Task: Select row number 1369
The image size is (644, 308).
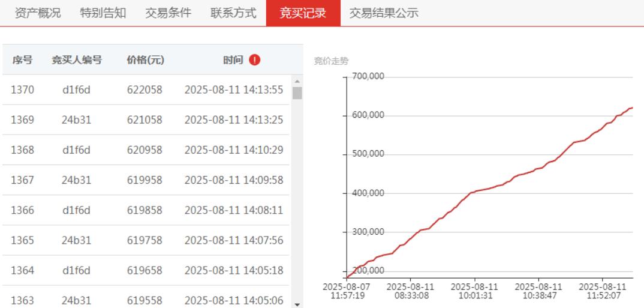Action: (23, 119)
